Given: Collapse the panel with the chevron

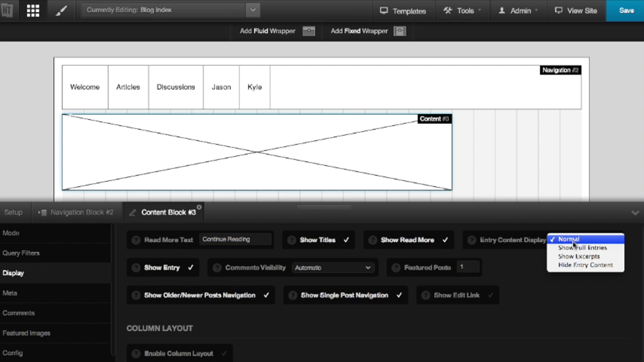Looking at the screenshot, I should coord(635,213).
